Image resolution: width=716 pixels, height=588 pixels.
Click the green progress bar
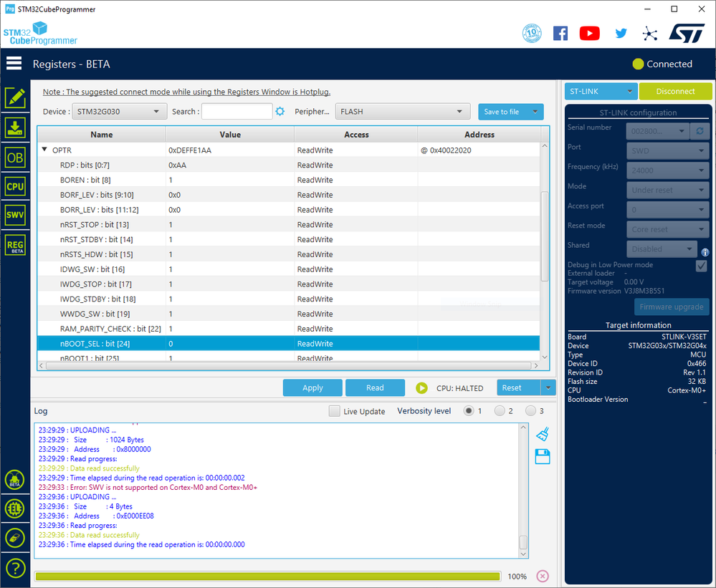(x=267, y=577)
